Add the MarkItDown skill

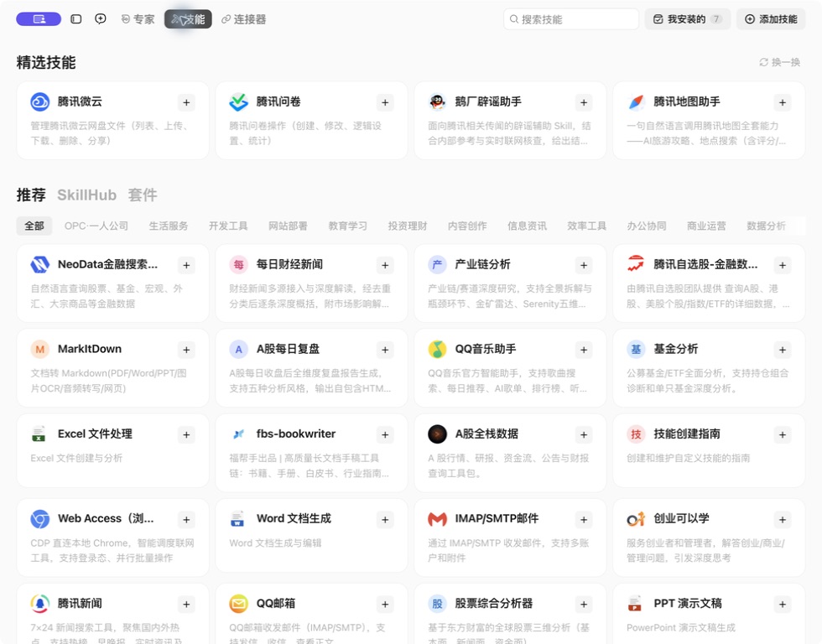(x=186, y=350)
